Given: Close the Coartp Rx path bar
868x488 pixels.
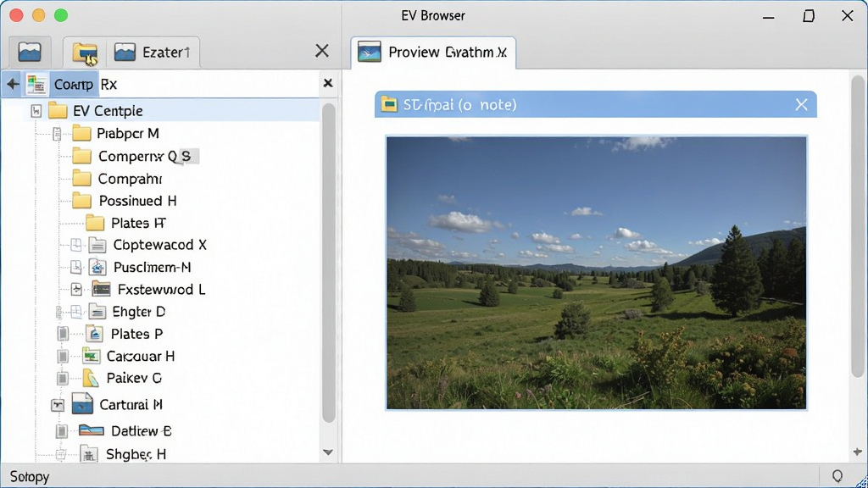Looking at the screenshot, I should point(328,83).
